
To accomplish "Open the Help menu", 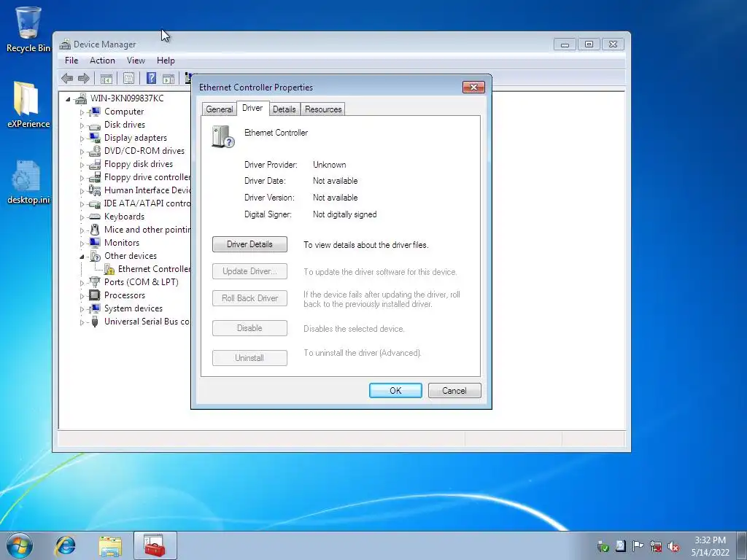I will 166,61.
